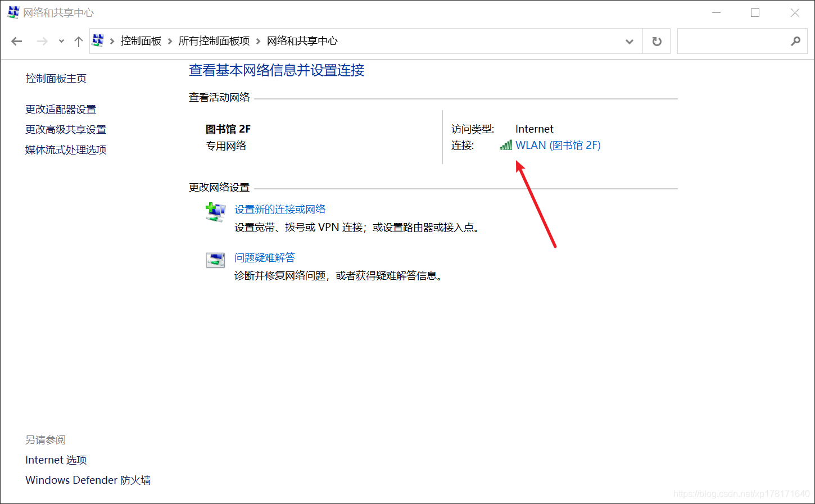Open 更改高级共享设置 link
This screenshot has width=815, height=504.
pos(66,129)
